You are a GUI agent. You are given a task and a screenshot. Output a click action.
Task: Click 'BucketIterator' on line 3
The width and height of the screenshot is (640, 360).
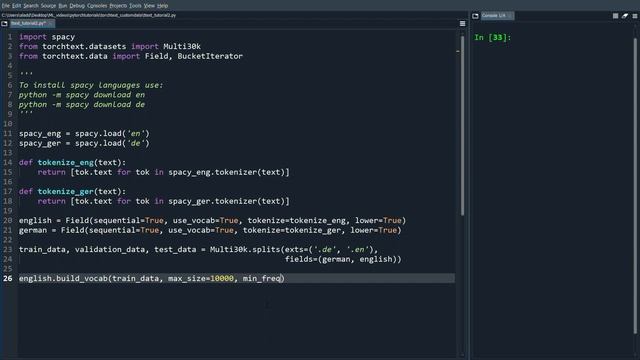[210, 56]
